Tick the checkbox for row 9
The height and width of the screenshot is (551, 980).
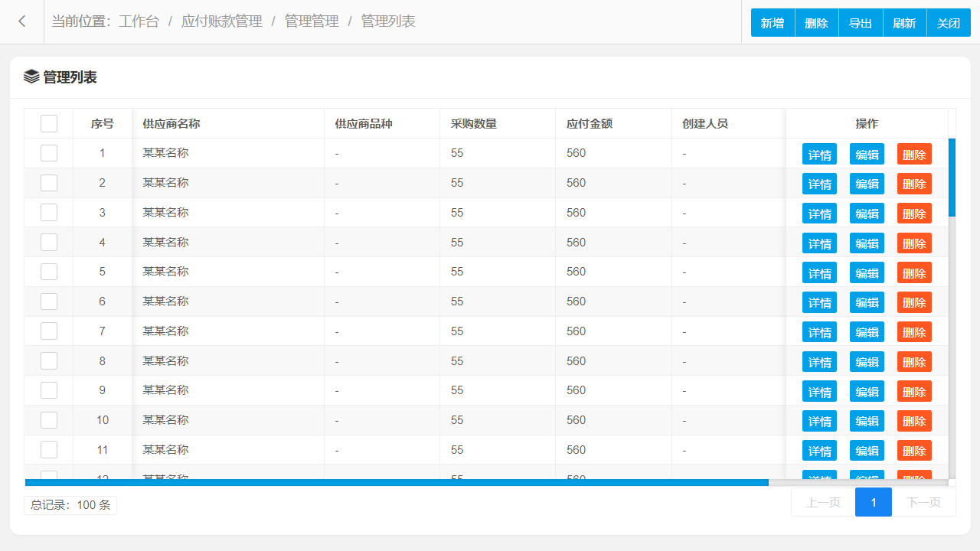pyautogui.click(x=49, y=390)
